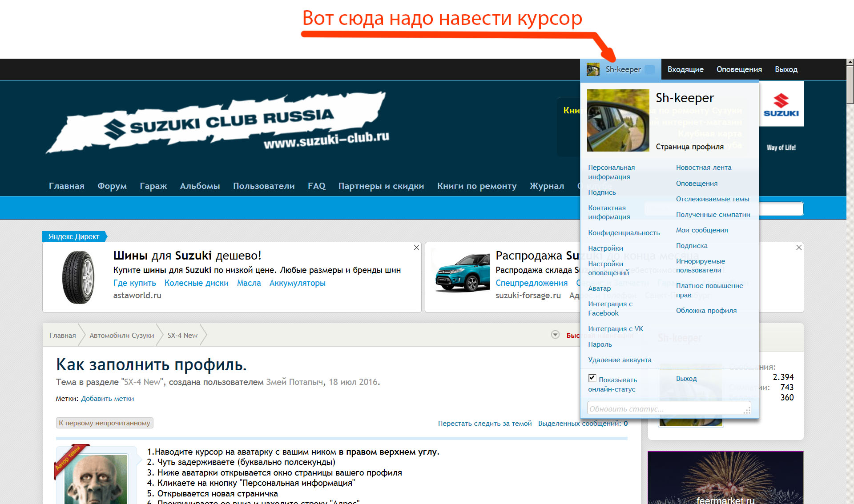Open FAQ in main menu
The width and height of the screenshot is (854, 504).
pos(317,186)
